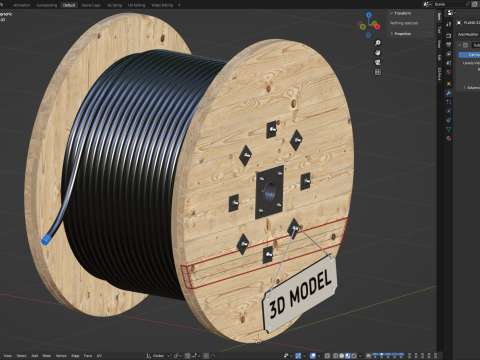Add a new workspace with plus tab
Viewport: 480px width, 360px height.
179,5
